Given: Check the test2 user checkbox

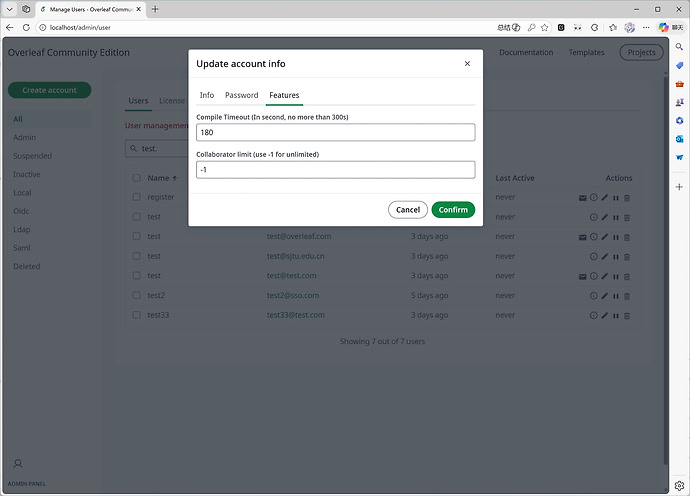Looking at the screenshot, I should tap(136, 295).
